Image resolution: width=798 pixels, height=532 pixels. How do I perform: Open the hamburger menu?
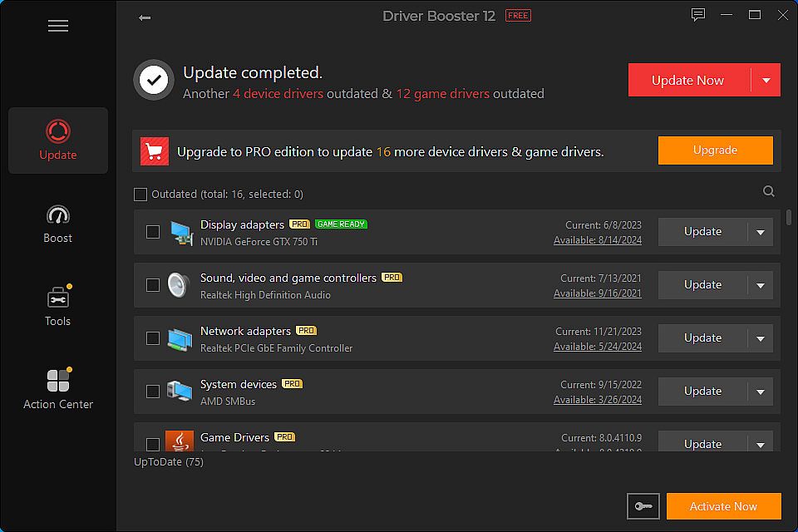[58, 26]
